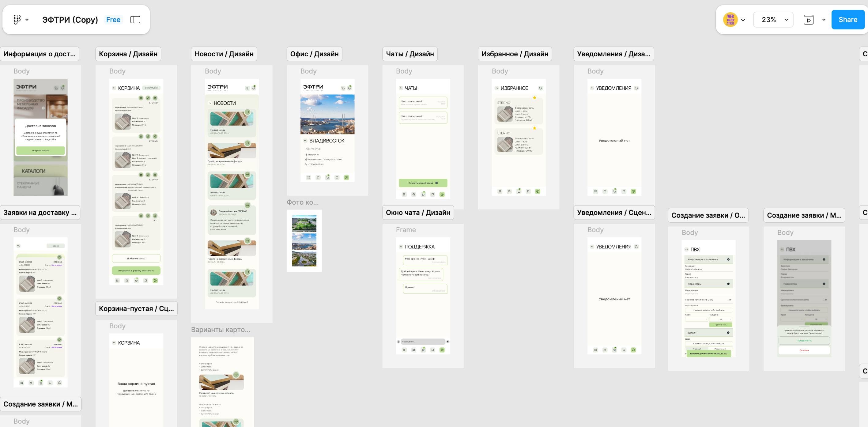Click the green profile icon in Офис nav bar

[346, 178]
